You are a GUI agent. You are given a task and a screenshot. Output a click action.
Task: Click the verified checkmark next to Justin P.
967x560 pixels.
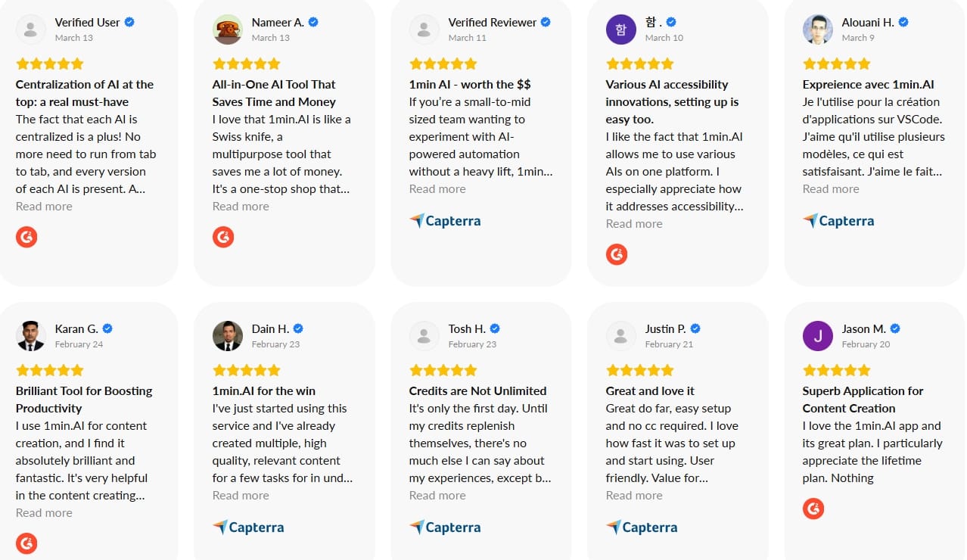point(695,328)
